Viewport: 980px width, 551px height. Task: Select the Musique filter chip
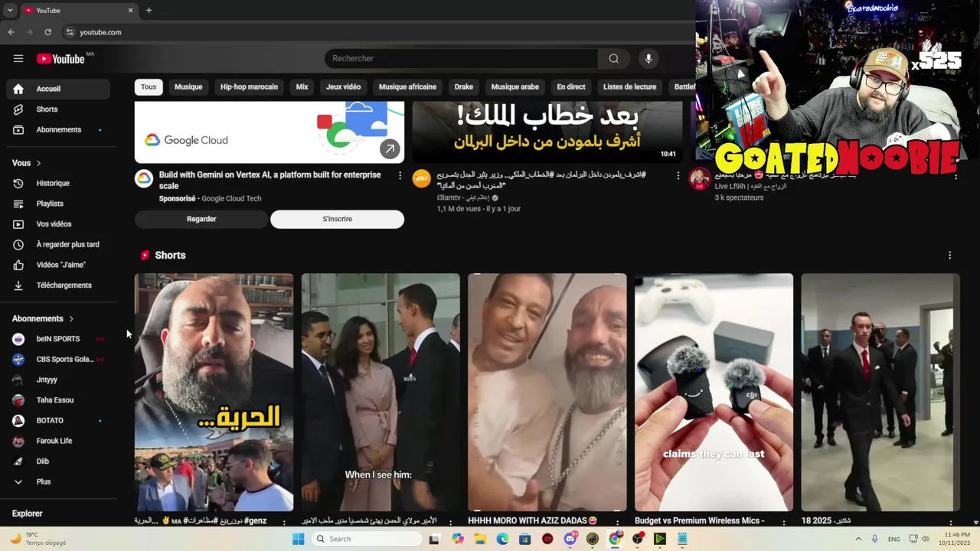tap(188, 87)
